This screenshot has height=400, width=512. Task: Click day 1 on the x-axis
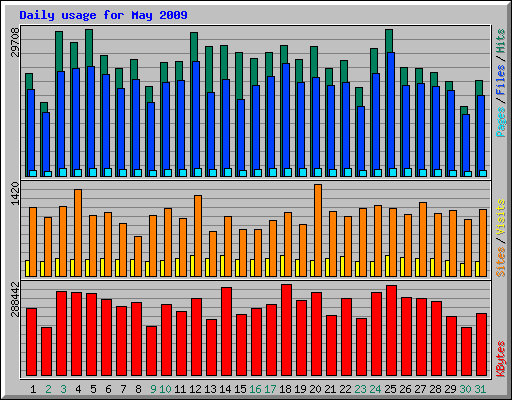(x=33, y=389)
